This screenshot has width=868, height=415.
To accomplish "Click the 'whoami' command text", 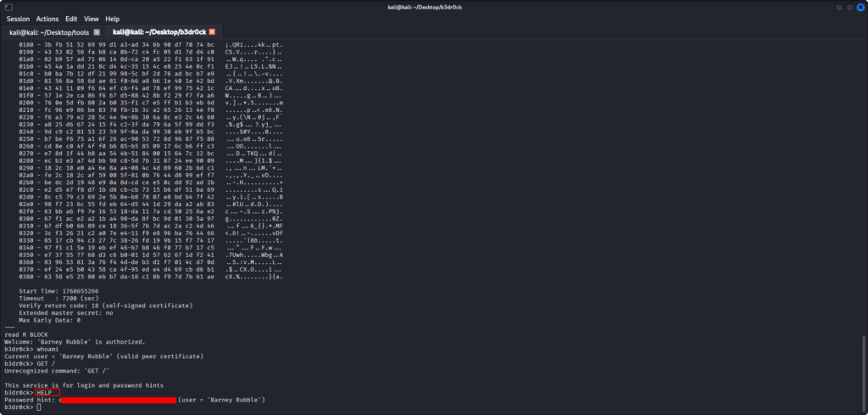I will (47, 349).
